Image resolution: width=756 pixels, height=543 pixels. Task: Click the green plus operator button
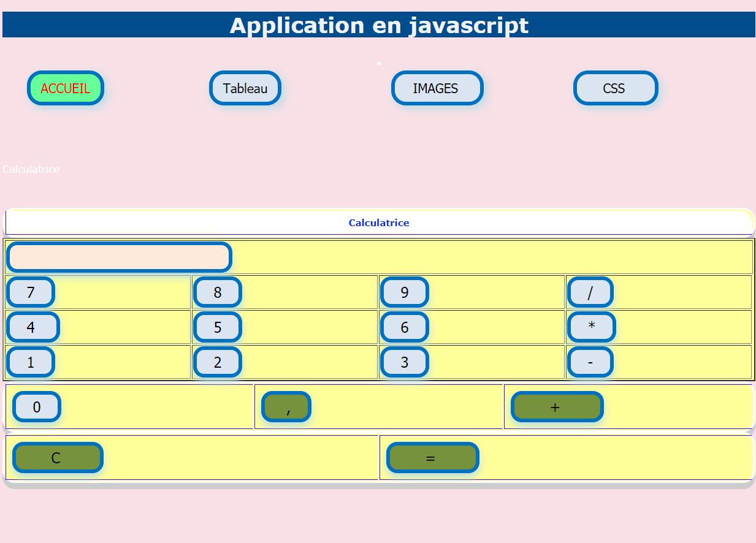(557, 407)
